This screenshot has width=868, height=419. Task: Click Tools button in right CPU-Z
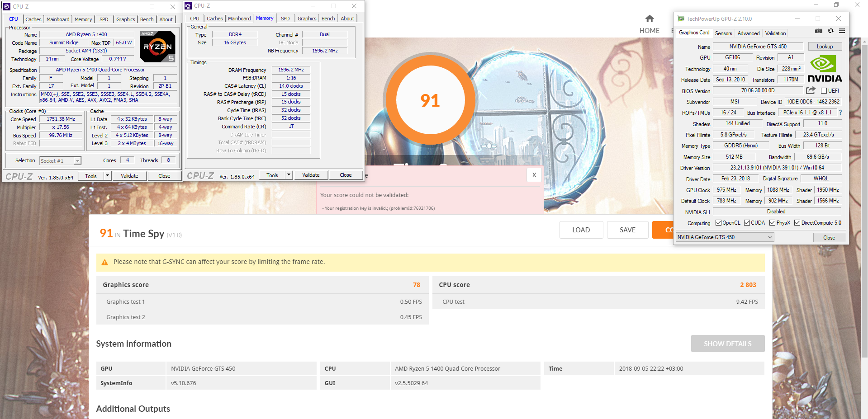coord(272,175)
